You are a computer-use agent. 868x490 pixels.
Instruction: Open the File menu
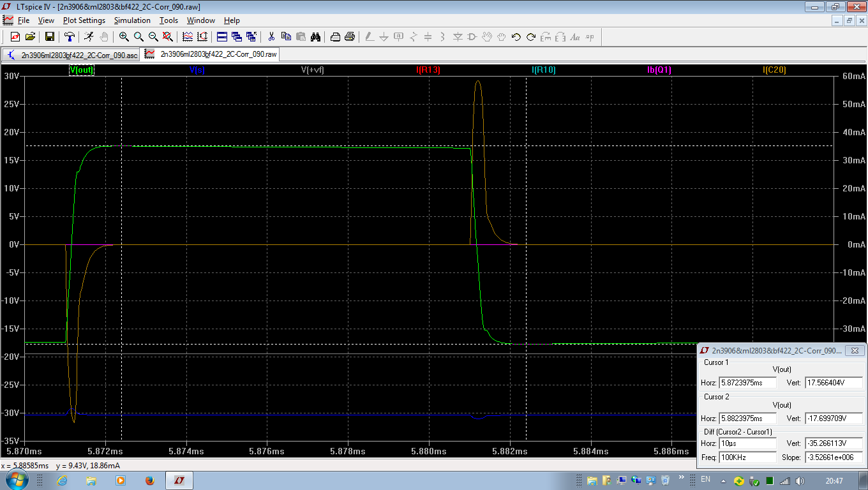(x=24, y=20)
